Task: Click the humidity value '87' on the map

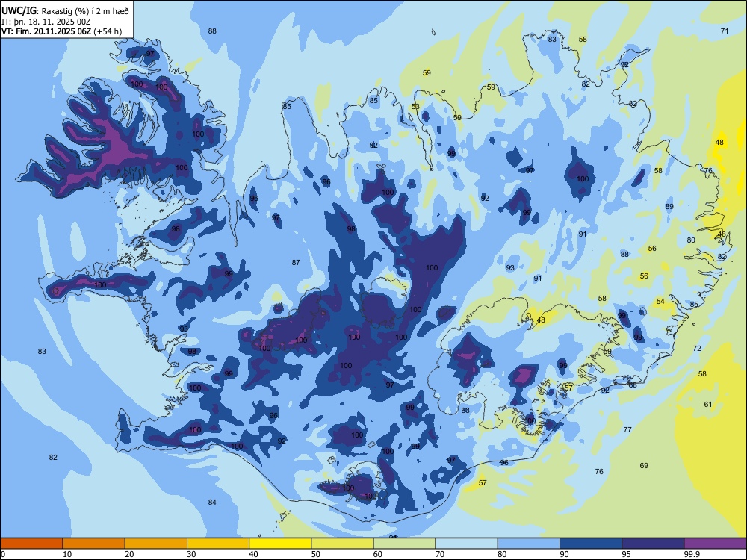Action: tap(296, 262)
